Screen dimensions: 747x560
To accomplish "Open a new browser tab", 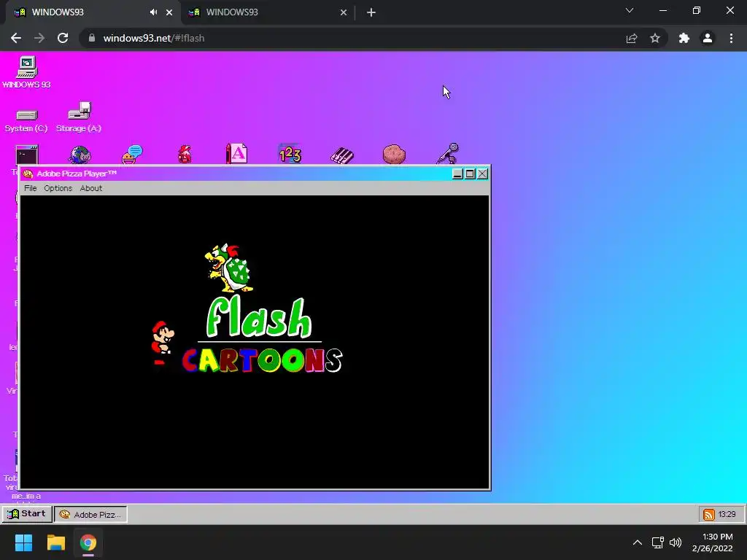I will pyautogui.click(x=371, y=12).
